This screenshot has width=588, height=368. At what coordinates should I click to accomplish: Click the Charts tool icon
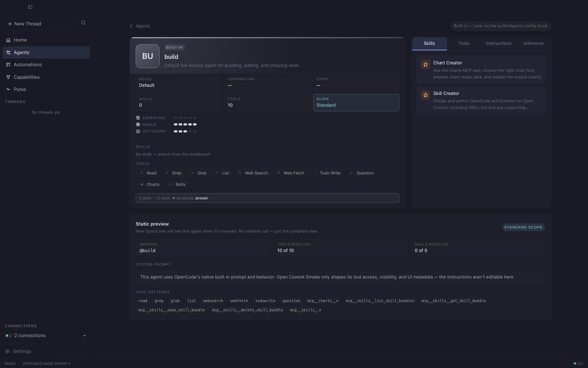point(142,184)
